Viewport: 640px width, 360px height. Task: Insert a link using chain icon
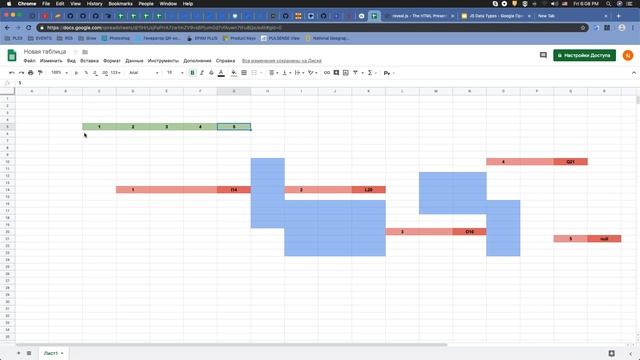coord(327,73)
